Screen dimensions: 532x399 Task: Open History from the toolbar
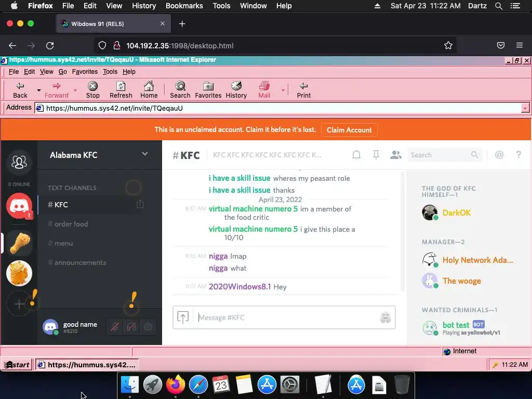pos(236,90)
